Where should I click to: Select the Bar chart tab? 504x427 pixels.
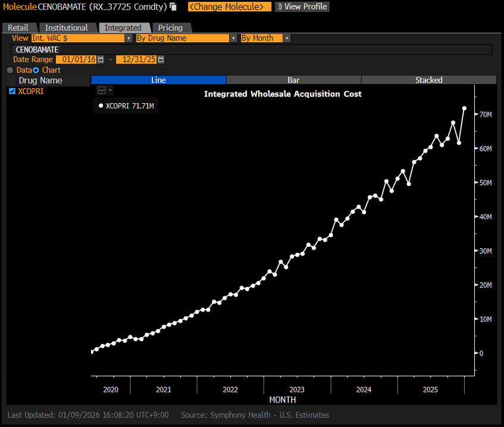[293, 80]
